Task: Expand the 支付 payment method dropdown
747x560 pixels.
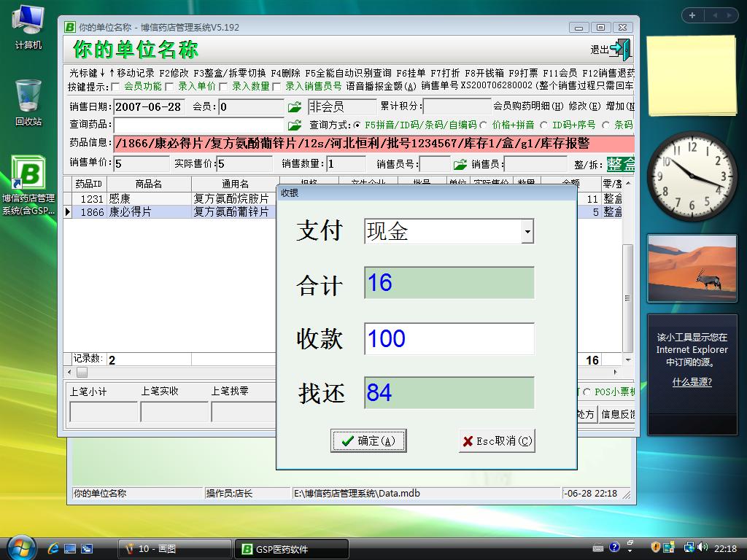Action: click(527, 233)
